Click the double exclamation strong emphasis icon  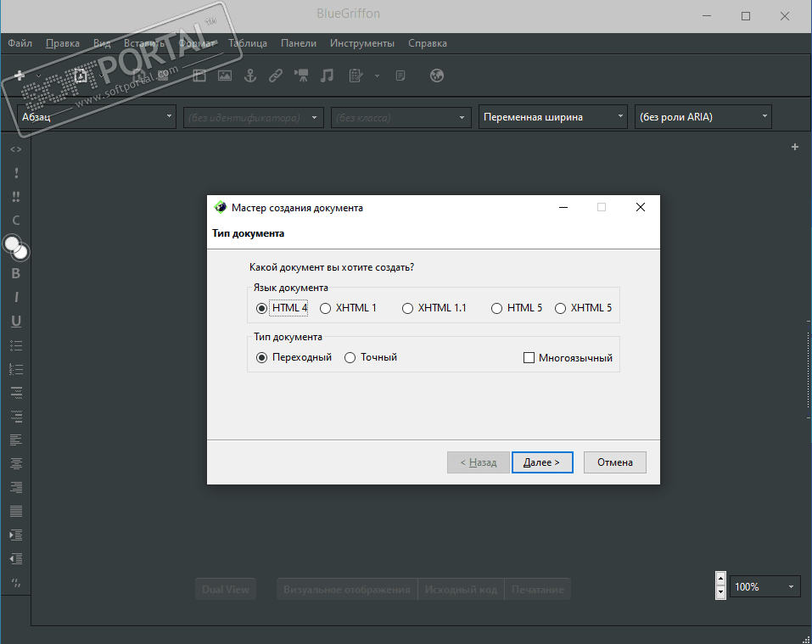tap(16, 197)
